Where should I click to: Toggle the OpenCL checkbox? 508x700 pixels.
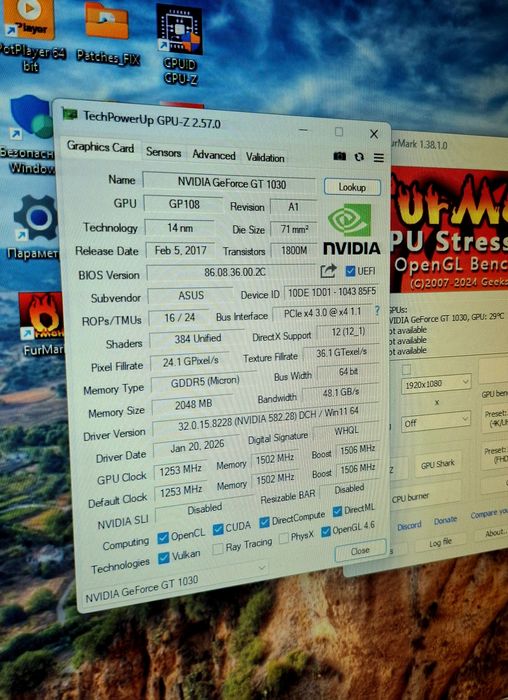tap(163, 538)
